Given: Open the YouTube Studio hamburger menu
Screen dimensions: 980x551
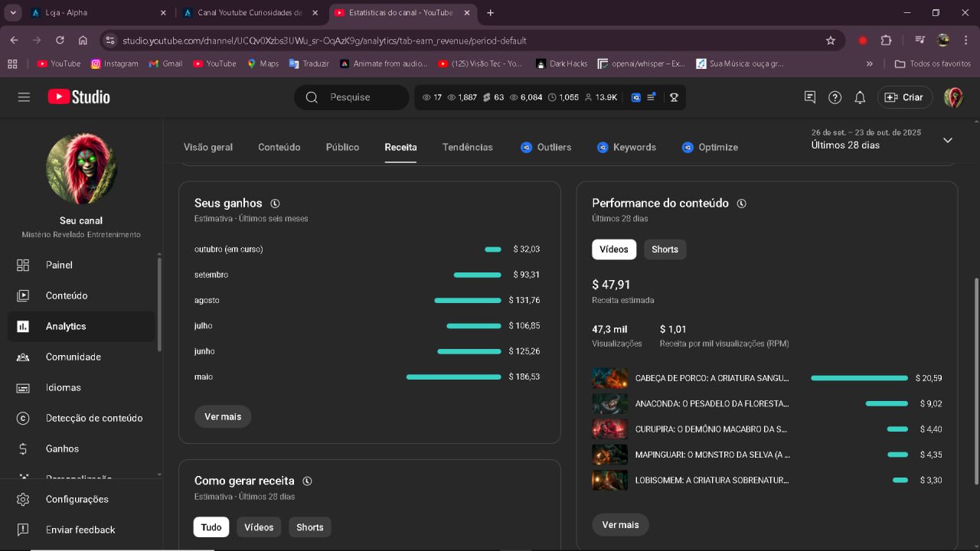Looking at the screenshot, I should click(x=24, y=97).
